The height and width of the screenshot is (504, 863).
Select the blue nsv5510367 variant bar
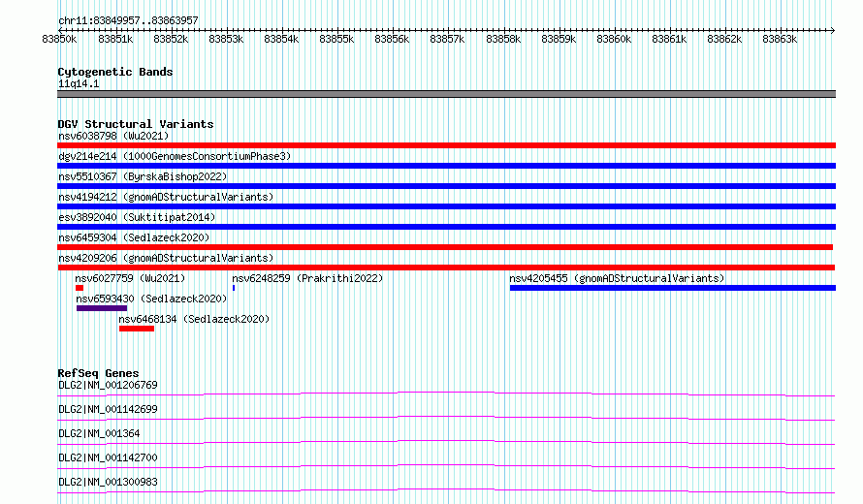(x=446, y=186)
